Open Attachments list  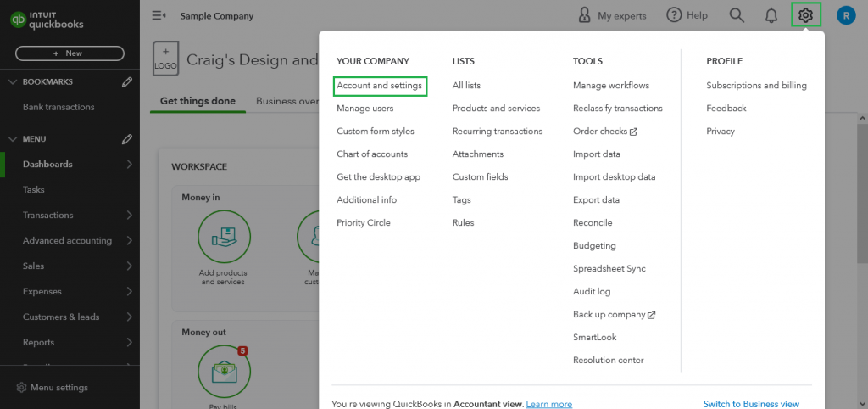click(478, 154)
